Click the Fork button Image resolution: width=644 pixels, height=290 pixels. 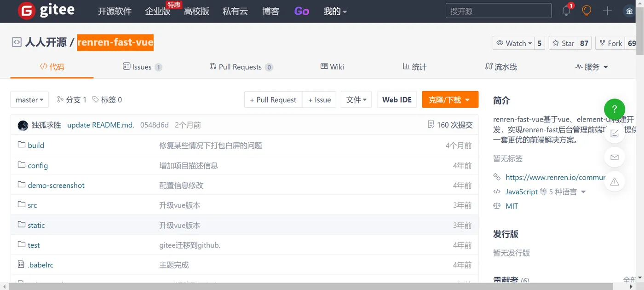point(610,43)
